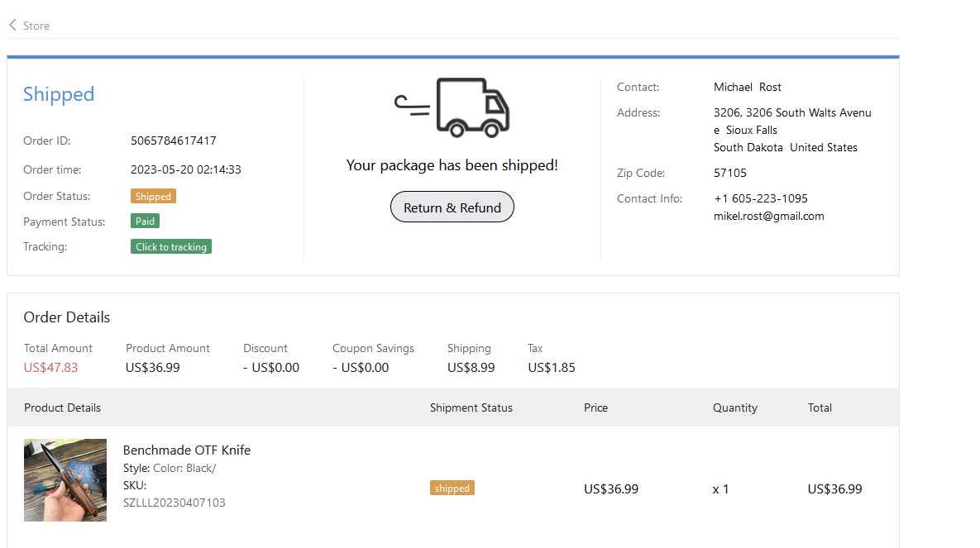Select the order ID number 5065784617417

174,141
